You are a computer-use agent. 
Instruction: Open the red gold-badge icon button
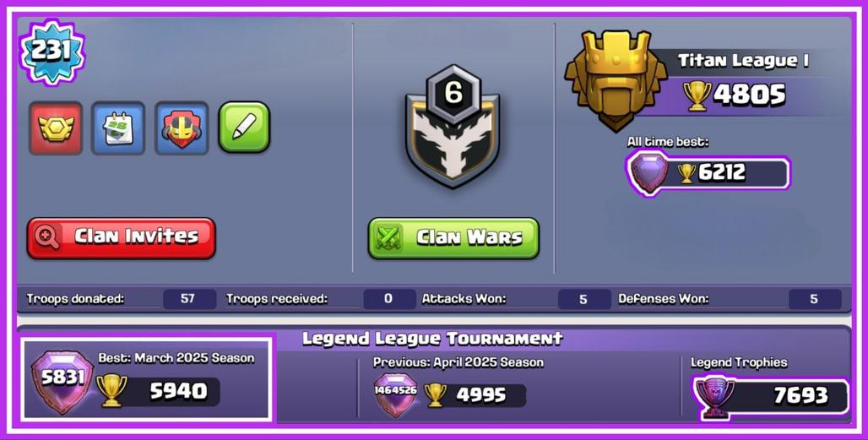[x=56, y=128]
